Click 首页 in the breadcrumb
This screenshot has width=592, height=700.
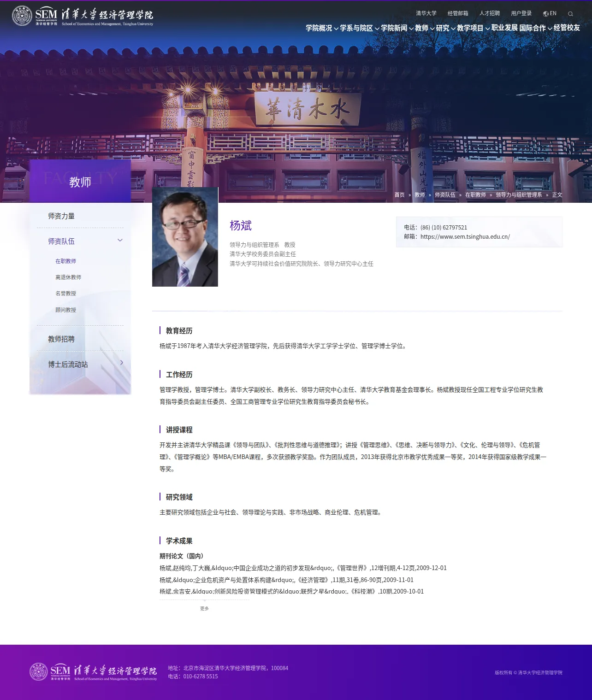399,195
